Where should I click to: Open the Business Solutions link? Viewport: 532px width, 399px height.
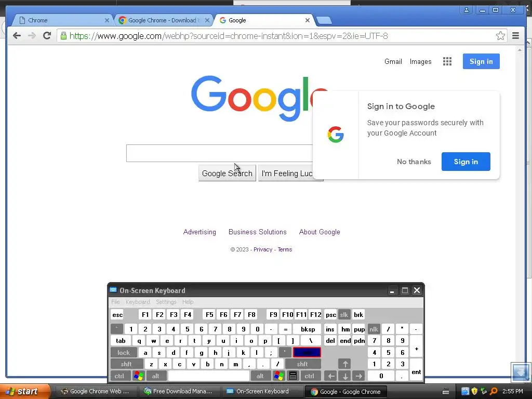tap(258, 232)
